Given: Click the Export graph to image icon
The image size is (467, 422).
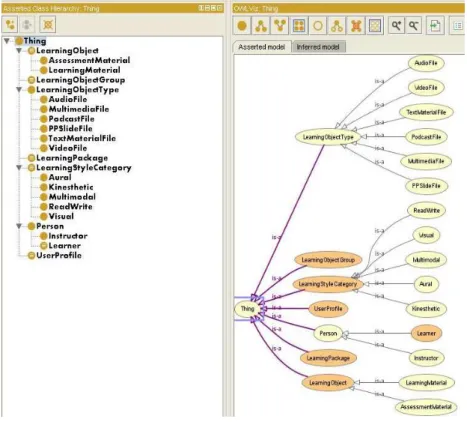Looking at the screenshot, I should point(435,26).
